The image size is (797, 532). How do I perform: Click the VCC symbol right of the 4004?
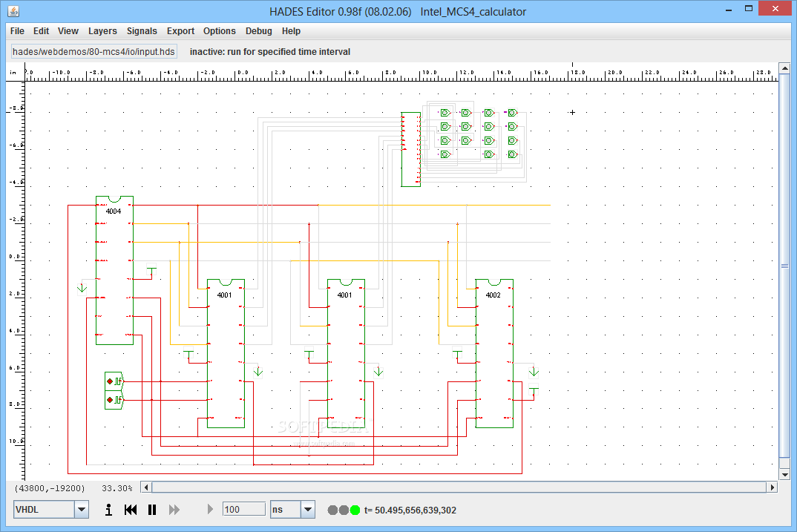pyautogui.click(x=151, y=270)
